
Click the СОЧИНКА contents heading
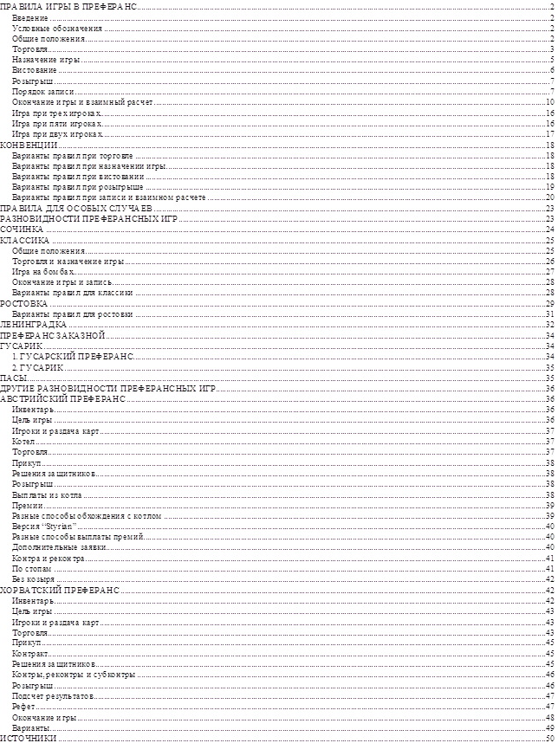point(23,229)
